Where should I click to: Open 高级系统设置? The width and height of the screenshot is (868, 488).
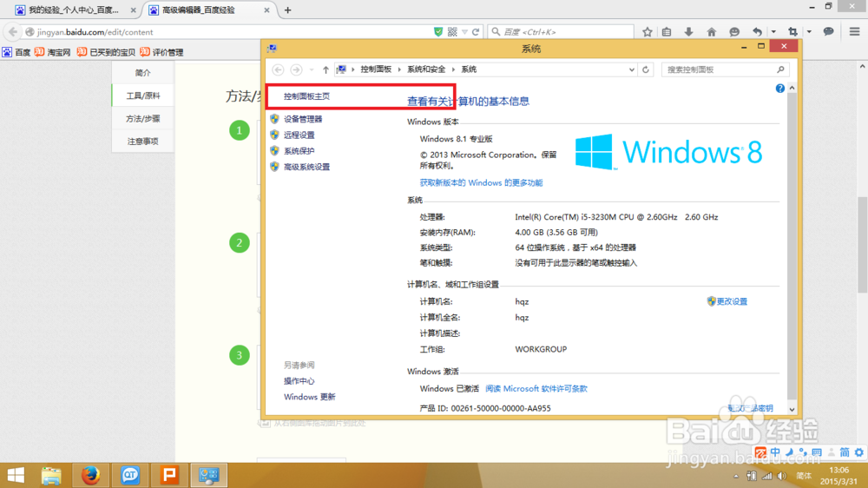(x=306, y=168)
